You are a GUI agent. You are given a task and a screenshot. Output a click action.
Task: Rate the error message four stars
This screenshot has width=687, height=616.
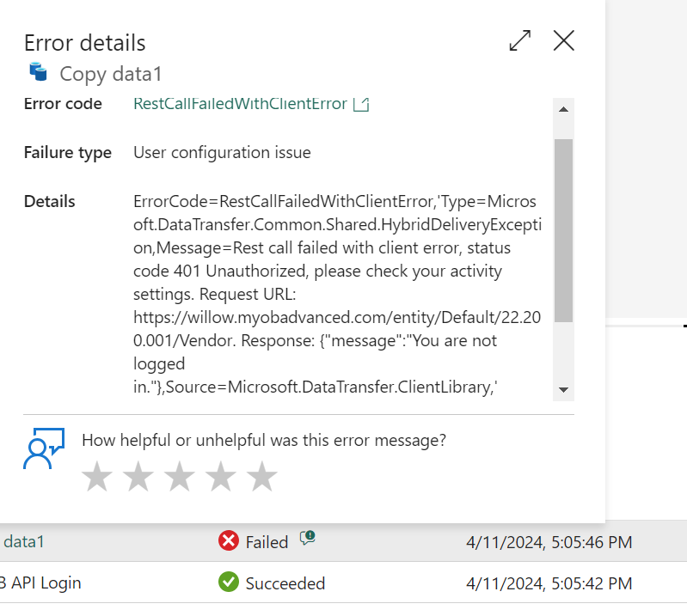(220, 476)
